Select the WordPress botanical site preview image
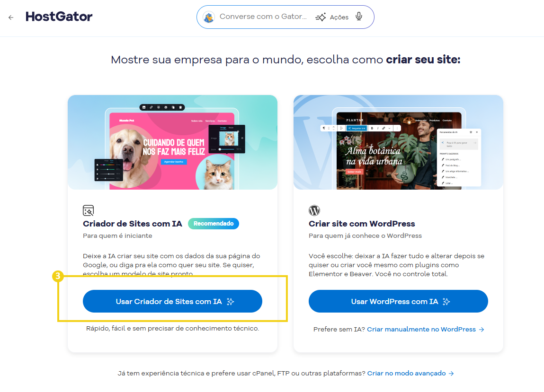The height and width of the screenshot is (392, 544). 398,142
